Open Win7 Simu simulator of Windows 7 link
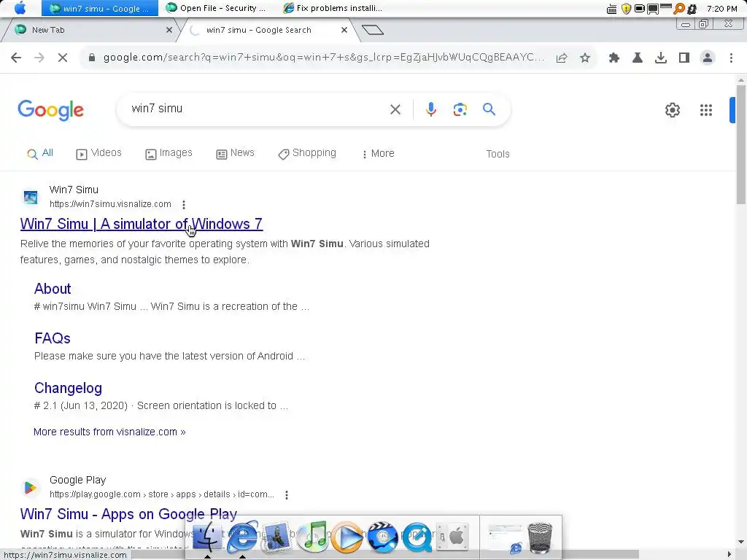 [x=142, y=224]
